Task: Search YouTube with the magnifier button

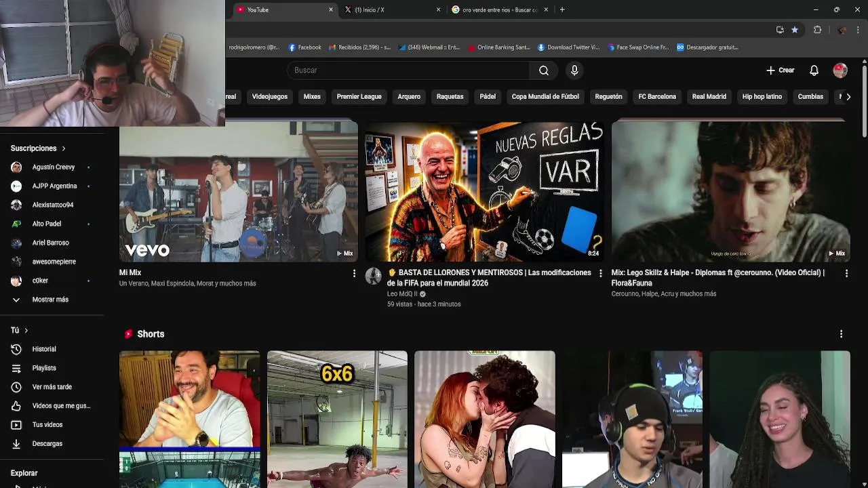Action: (543, 70)
